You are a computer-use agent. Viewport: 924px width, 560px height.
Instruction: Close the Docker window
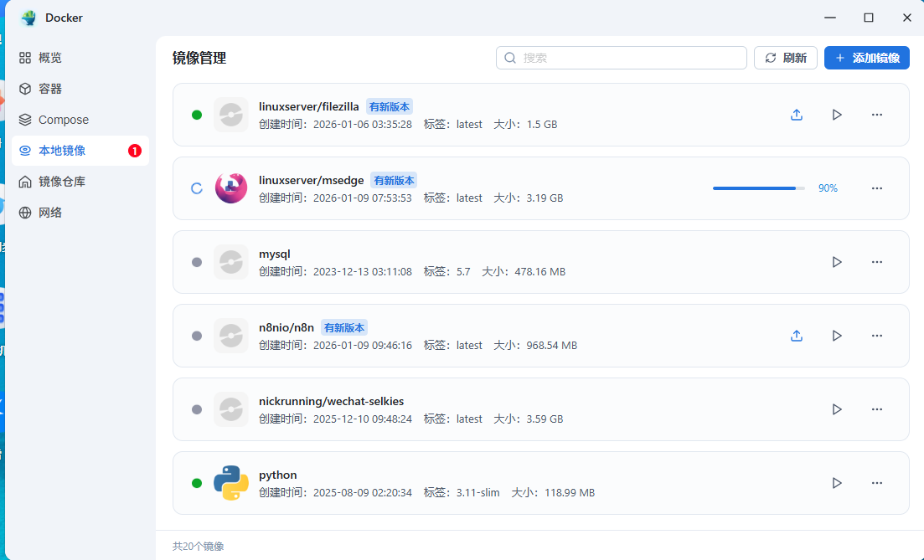tap(907, 18)
